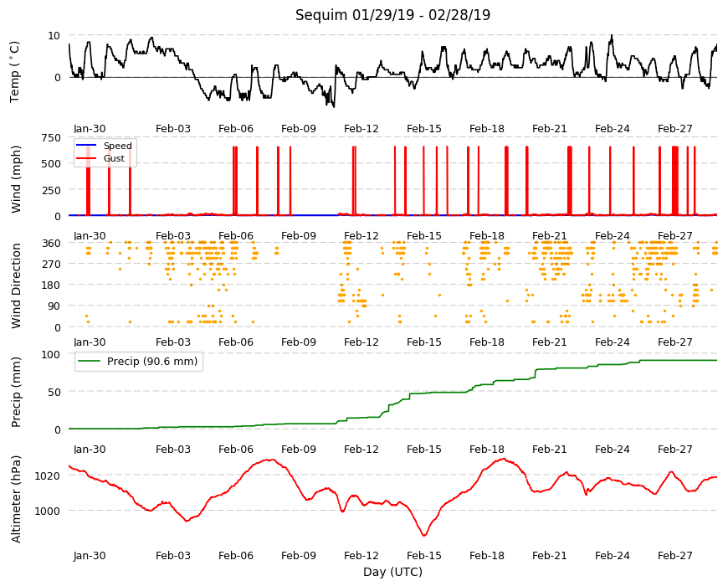Click the 1020 tick on altimeter axis
The width and height of the screenshot is (728, 586).
48,475
